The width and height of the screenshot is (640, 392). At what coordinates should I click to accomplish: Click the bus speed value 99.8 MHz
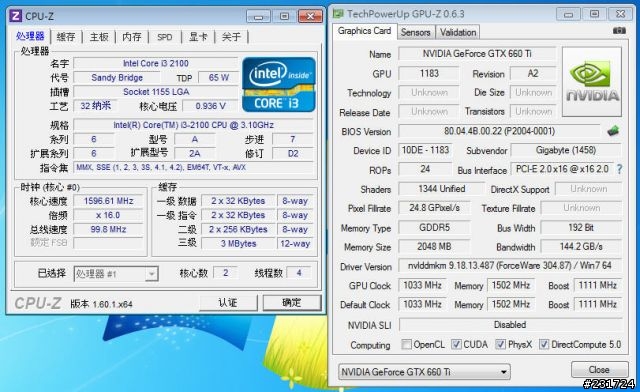(x=109, y=229)
